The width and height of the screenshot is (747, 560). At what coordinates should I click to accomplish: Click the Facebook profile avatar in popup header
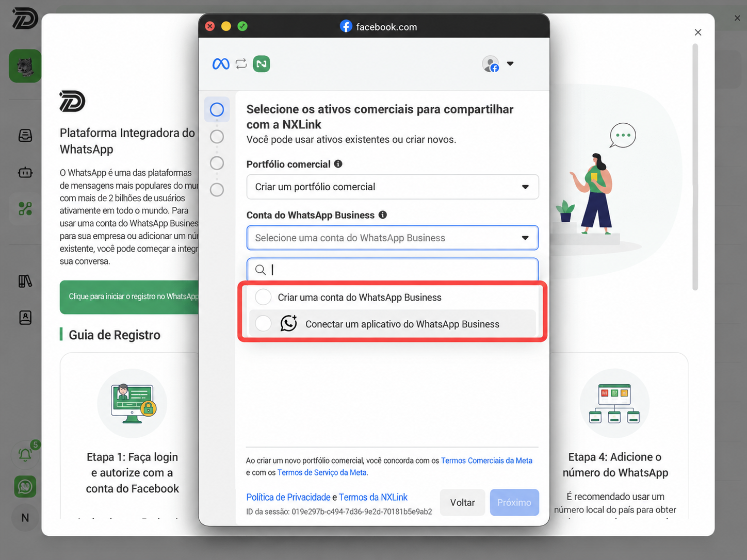click(x=491, y=64)
